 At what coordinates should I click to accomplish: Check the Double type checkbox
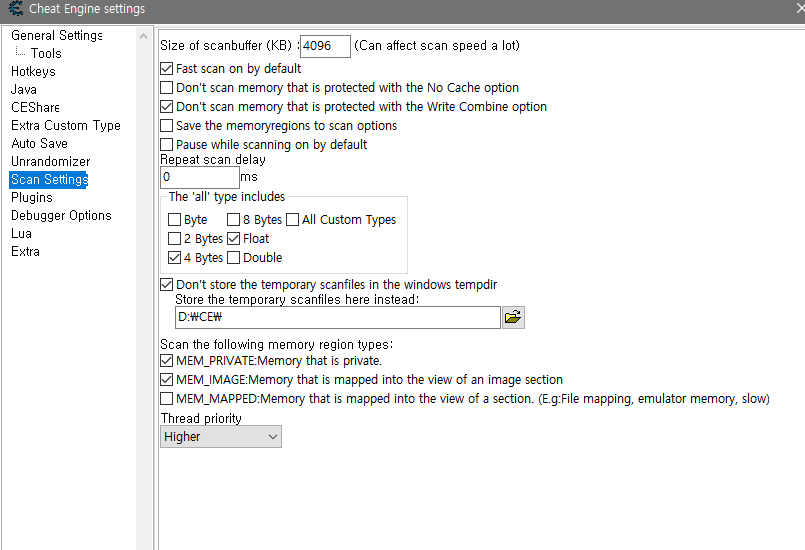coord(234,258)
